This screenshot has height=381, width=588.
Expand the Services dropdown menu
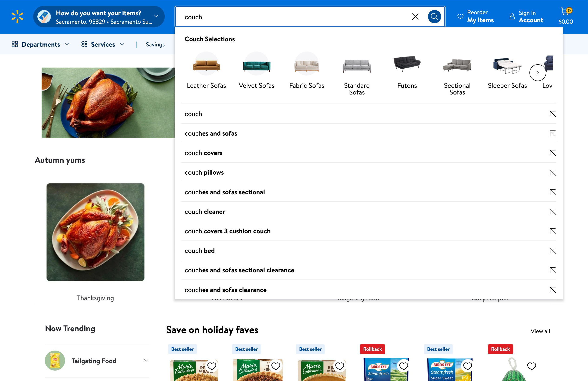click(x=103, y=44)
